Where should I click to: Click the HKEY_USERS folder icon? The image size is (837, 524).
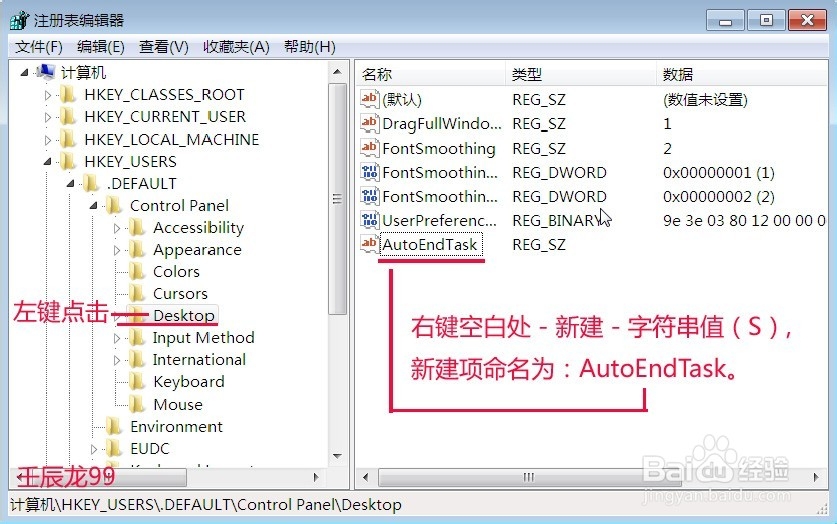[x=67, y=161]
